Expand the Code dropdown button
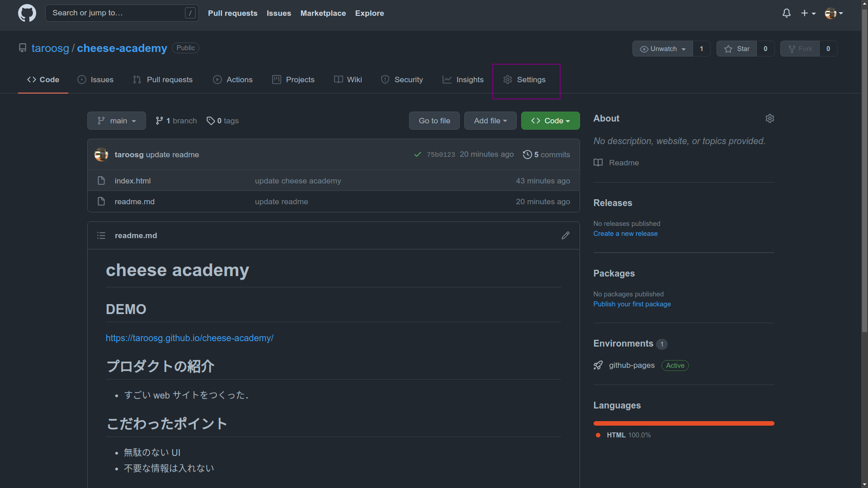The image size is (868, 488). pos(569,120)
